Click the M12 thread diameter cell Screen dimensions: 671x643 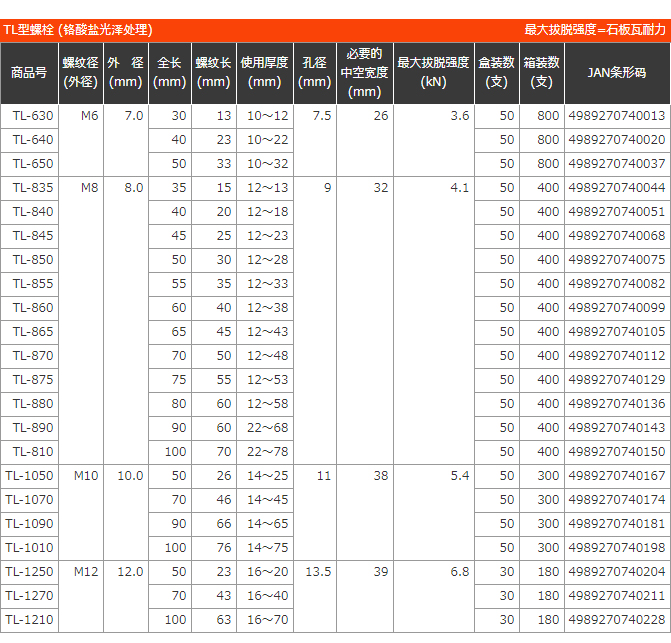tap(87, 572)
